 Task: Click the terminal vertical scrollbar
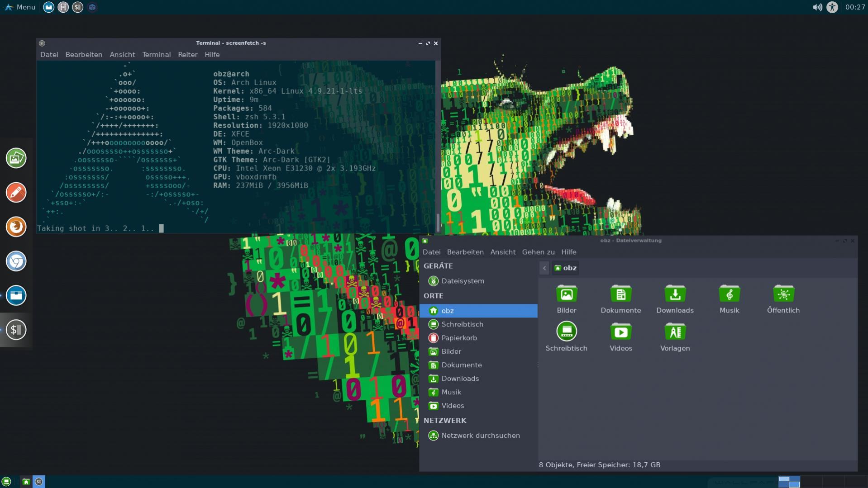[x=438, y=147]
